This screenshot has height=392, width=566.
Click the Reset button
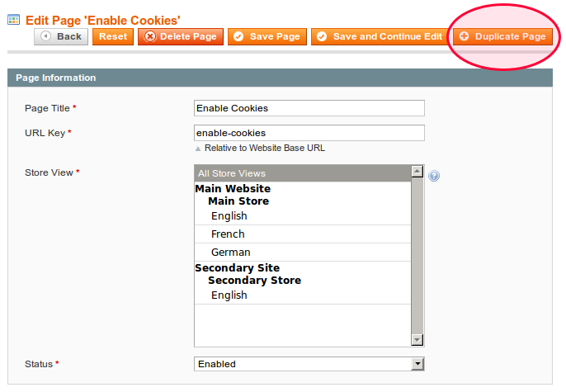pyautogui.click(x=113, y=36)
